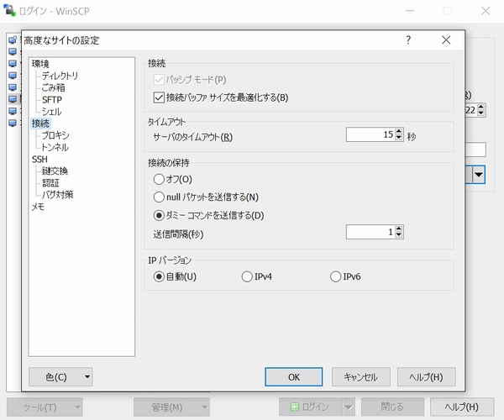This screenshot has height=420, width=504.
Task: Click the server timeout value field
Action: (x=370, y=134)
